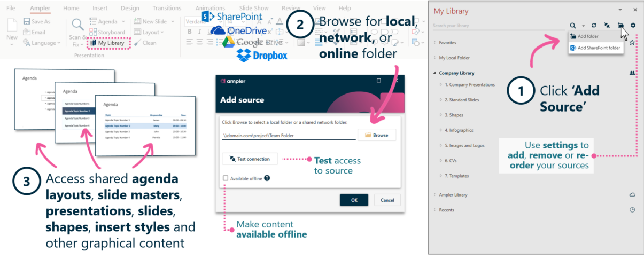Open the Insert ribbon tab
This screenshot has width=644, height=267.
point(100,9)
